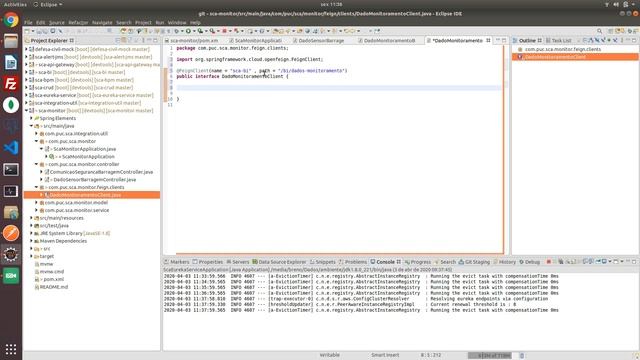Open MongoDB Compass in the dock
640x360 pixels.
11,105
